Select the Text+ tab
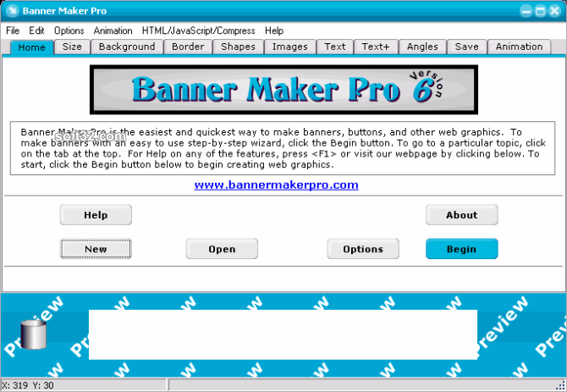This screenshot has width=567, height=392. [x=376, y=47]
